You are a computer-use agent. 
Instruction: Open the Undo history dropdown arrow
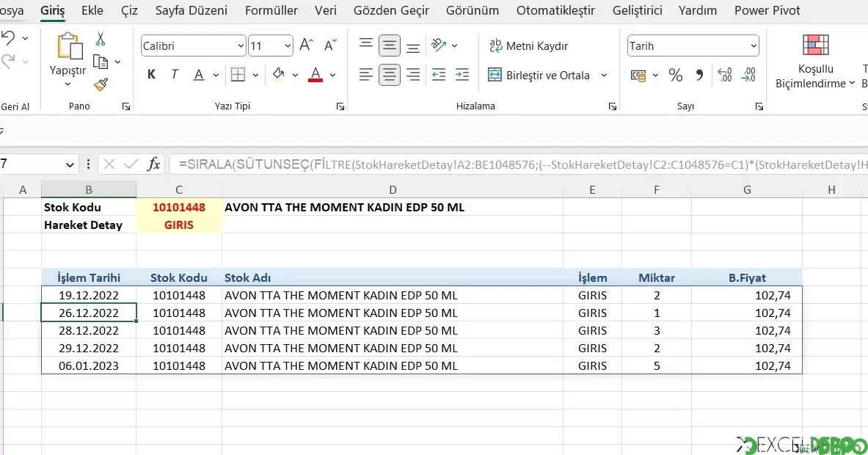pyautogui.click(x=25, y=38)
